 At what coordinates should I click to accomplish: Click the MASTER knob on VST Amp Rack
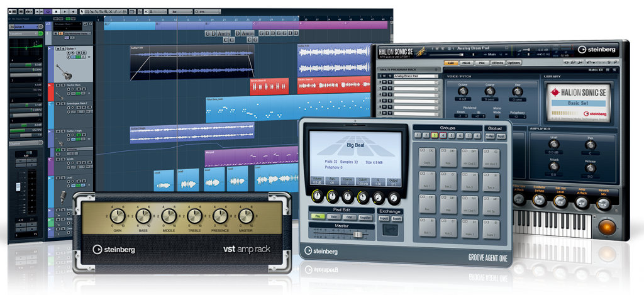[246, 216]
